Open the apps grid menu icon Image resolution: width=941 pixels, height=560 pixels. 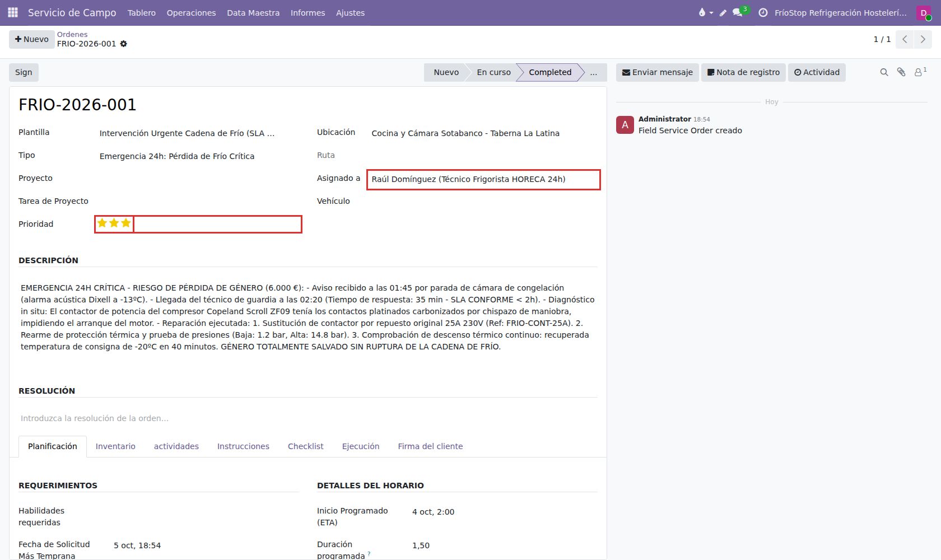[13, 12]
